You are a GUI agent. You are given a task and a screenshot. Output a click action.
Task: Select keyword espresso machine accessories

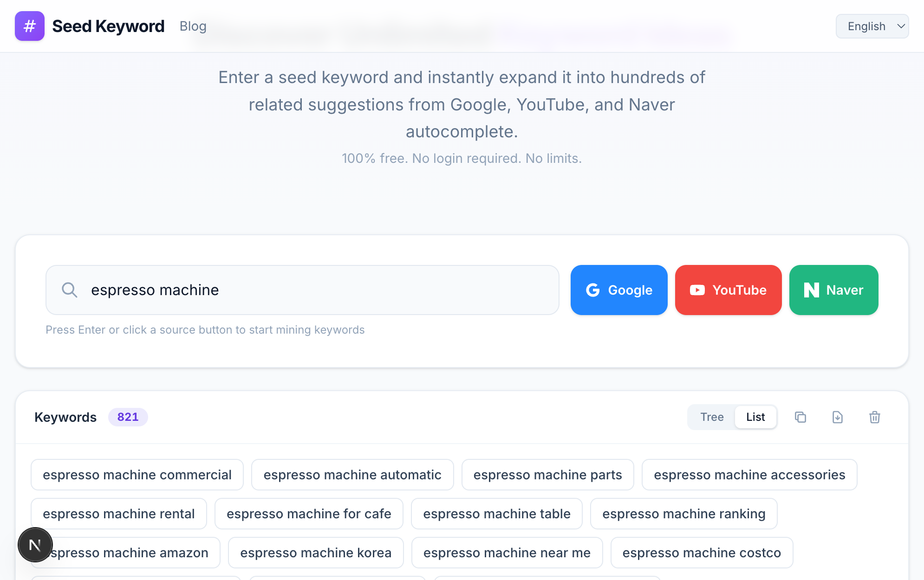[x=749, y=475]
